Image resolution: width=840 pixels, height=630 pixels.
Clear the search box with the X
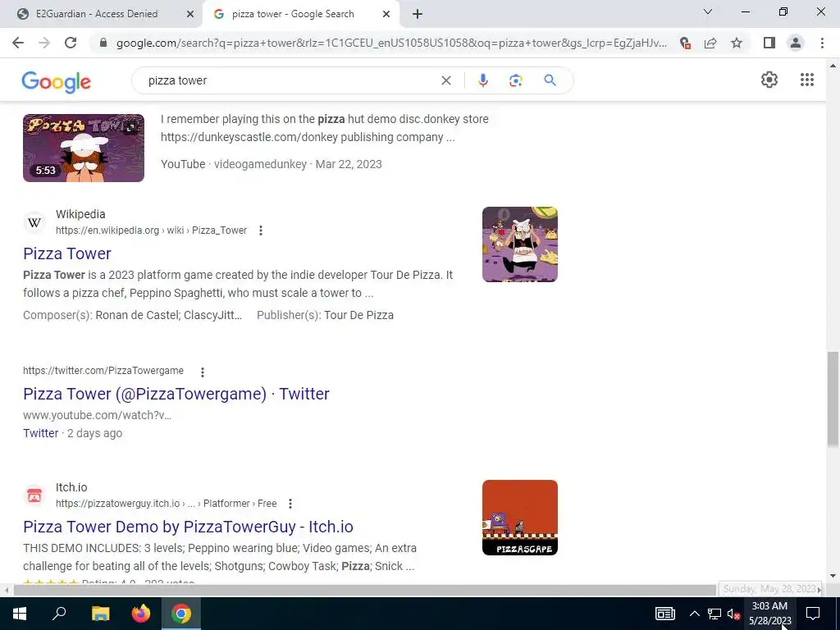445,80
